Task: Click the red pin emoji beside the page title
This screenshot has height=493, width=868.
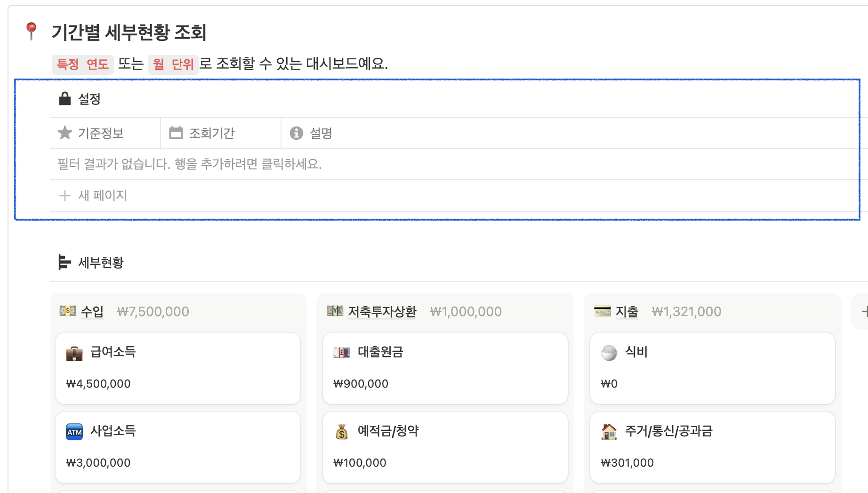Action: [x=32, y=31]
